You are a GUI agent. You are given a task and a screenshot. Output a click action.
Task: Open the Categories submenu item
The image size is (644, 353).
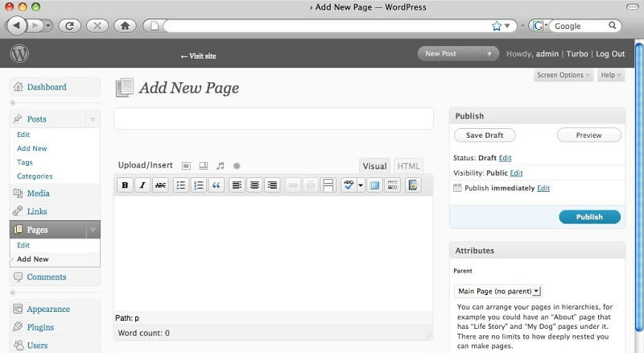[35, 176]
